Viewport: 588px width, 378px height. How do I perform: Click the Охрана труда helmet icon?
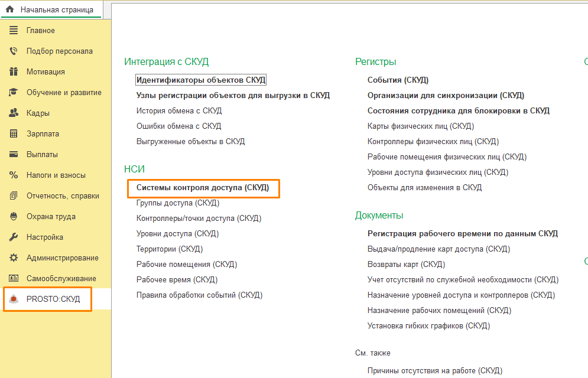click(x=14, y=216)
